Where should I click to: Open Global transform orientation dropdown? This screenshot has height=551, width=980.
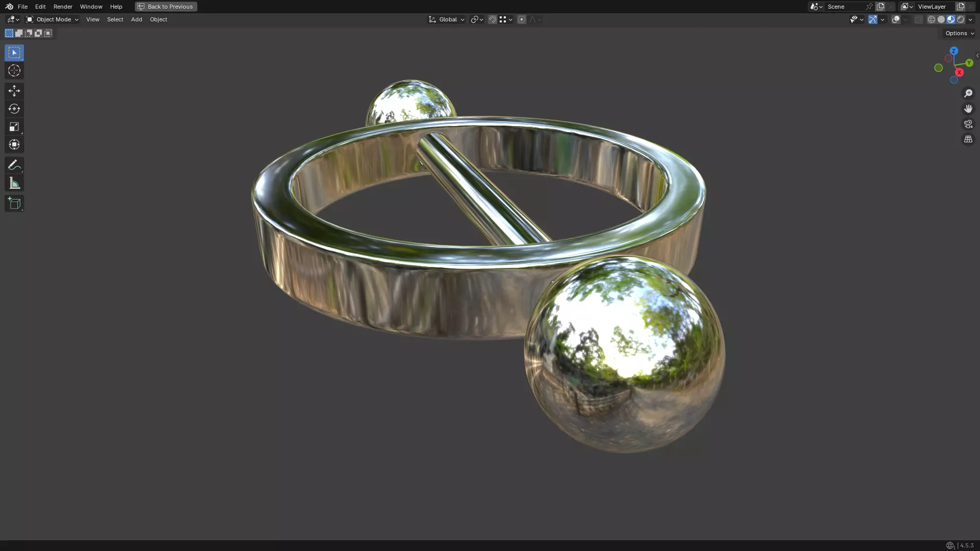point(447,19)
